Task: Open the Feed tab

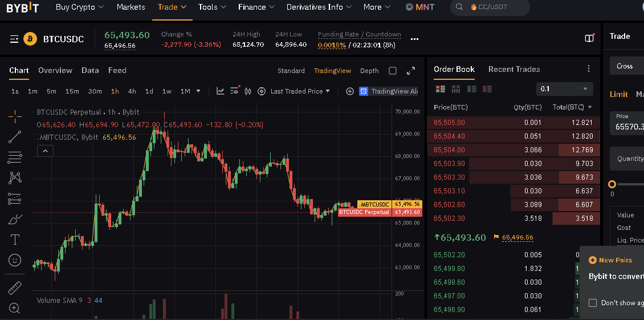Action: (117, 70)
